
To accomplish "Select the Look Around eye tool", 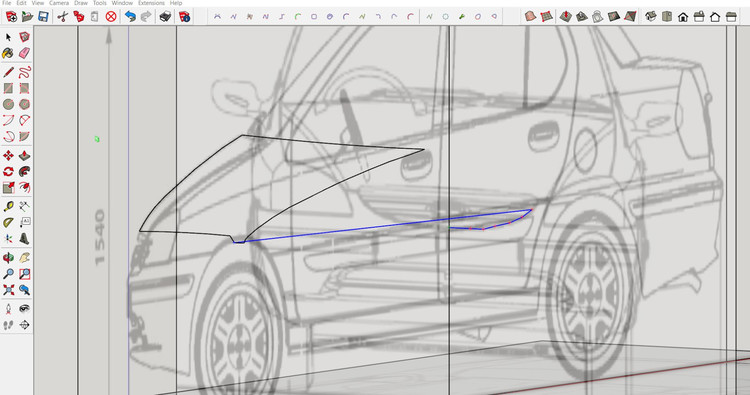I will click(24, 309).
